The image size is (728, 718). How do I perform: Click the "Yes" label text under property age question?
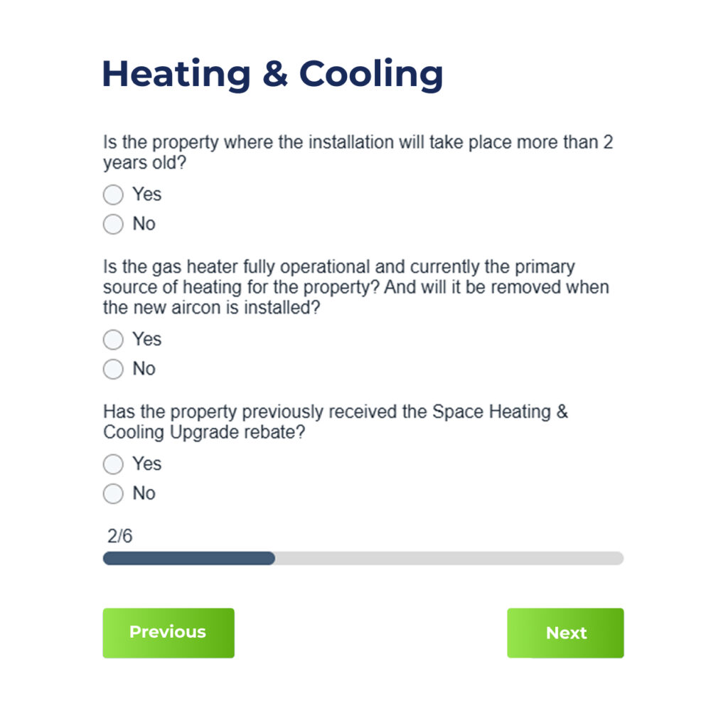(x=146, y=195)
